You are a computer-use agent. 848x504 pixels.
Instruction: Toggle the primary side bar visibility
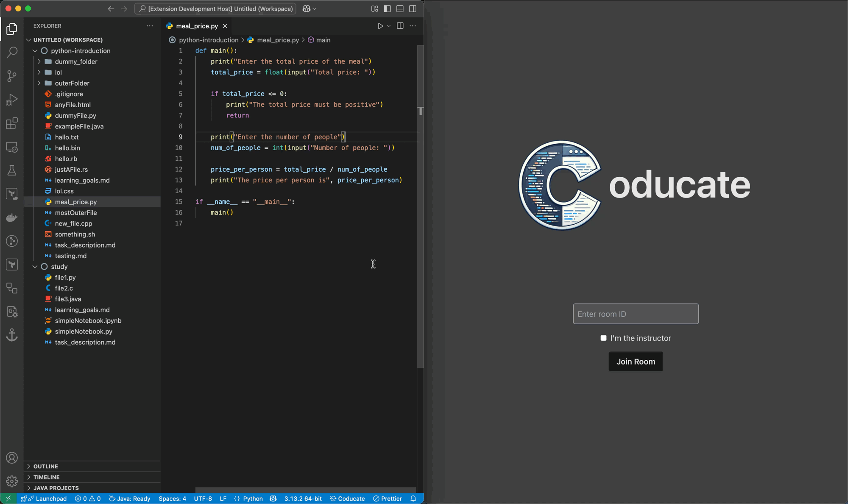pyautogui.click(x=387, y=8)
